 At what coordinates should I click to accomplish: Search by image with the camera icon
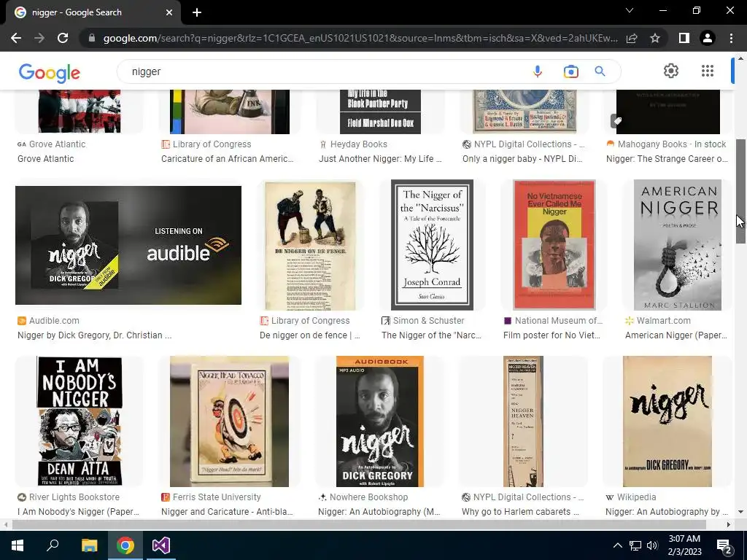[570, 71]
